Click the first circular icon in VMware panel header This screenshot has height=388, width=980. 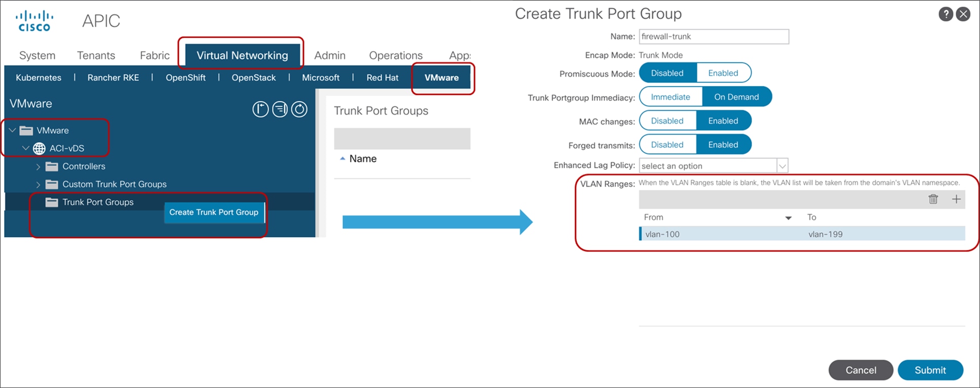click(x=260, y=109)
